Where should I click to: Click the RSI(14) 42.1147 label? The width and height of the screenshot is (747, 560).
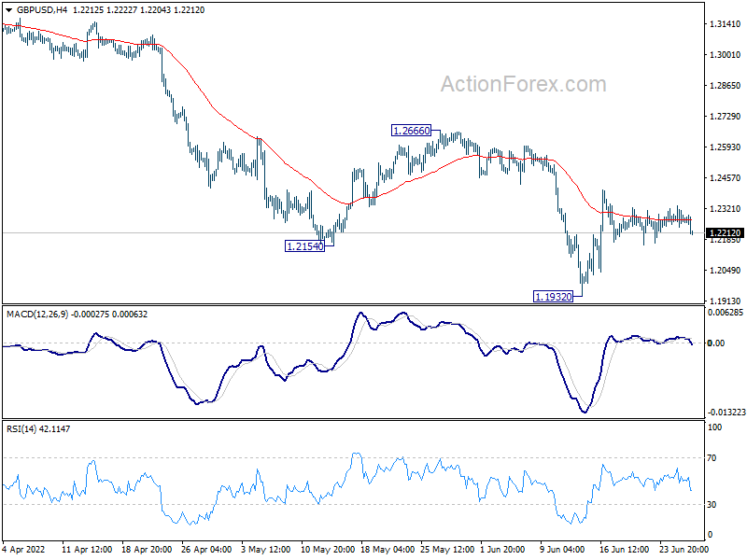pos(38,429)
